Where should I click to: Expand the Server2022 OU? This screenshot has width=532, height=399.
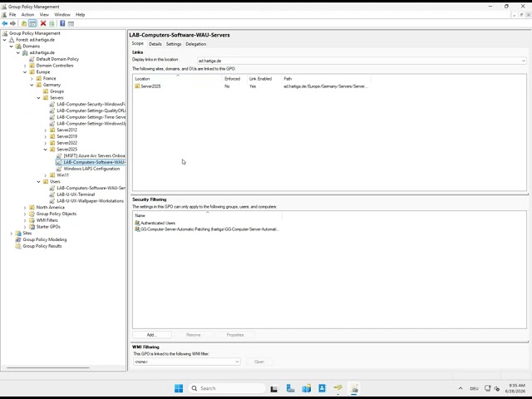(x=46, y=143)
